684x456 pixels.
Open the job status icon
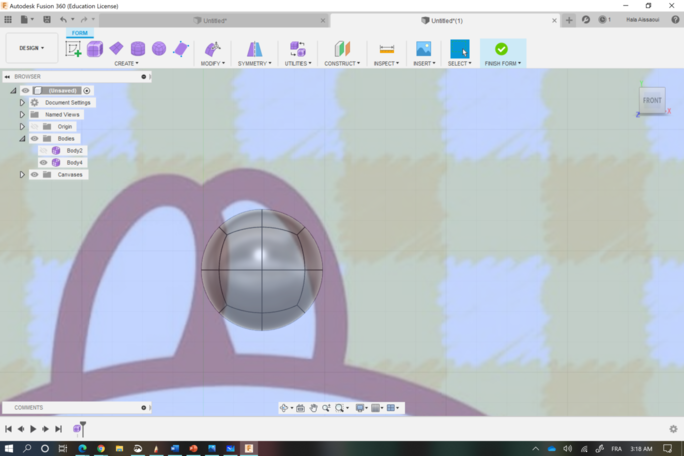point(604,20)
